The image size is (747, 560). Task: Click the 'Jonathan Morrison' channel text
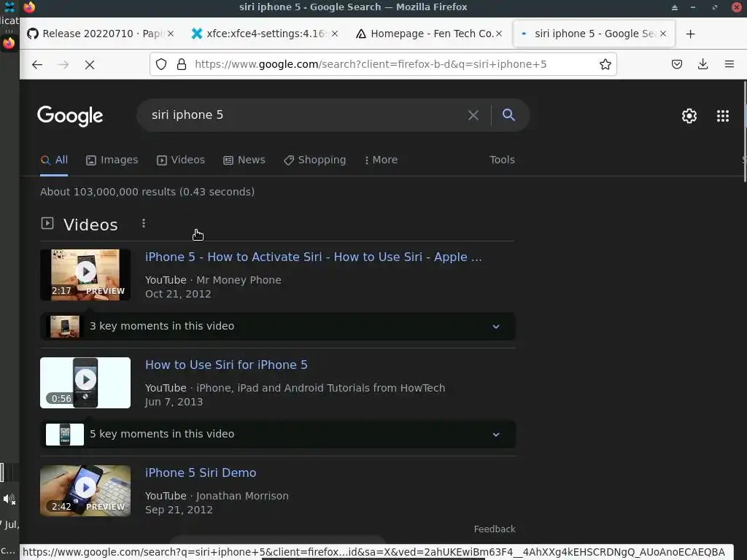[242, 496]
